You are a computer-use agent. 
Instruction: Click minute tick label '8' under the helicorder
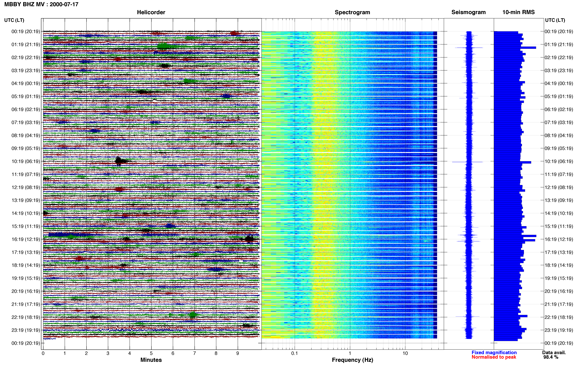216,353
